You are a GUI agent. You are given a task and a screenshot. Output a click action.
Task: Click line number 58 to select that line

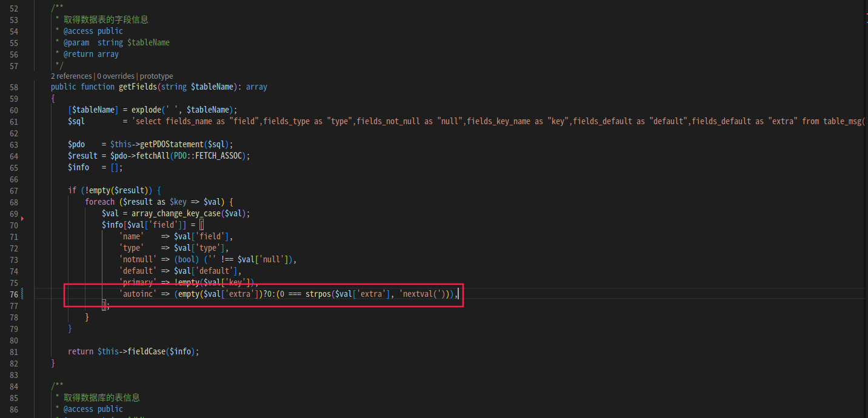coord(13,87)
